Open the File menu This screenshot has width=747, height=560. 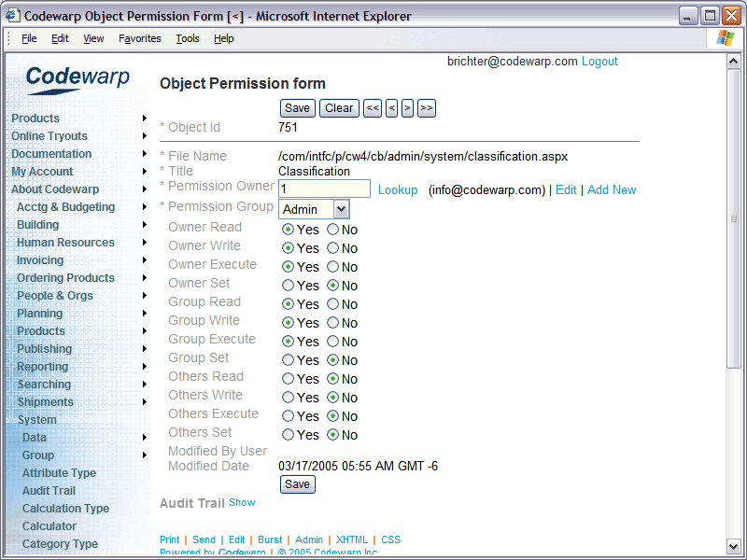(29, 38)
